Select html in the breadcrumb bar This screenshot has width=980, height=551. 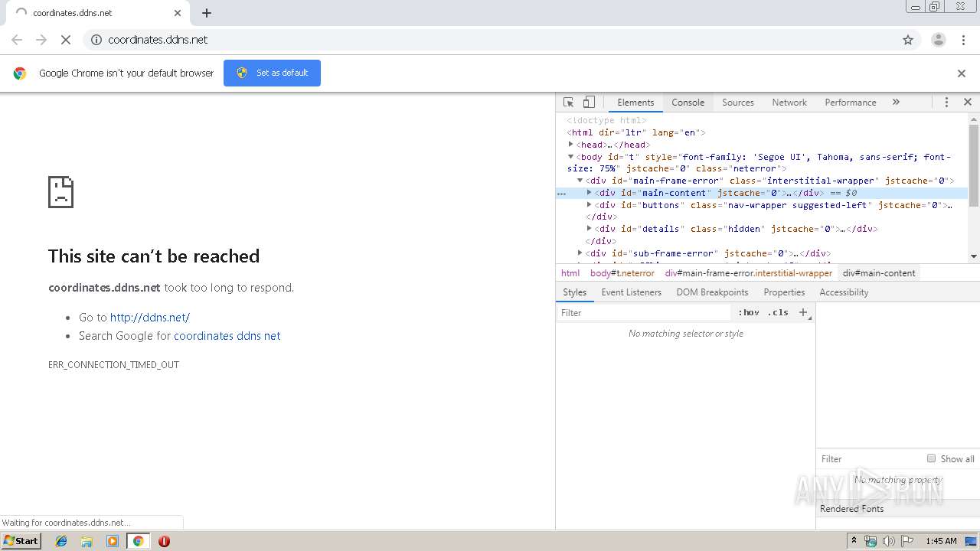[570, 273]
